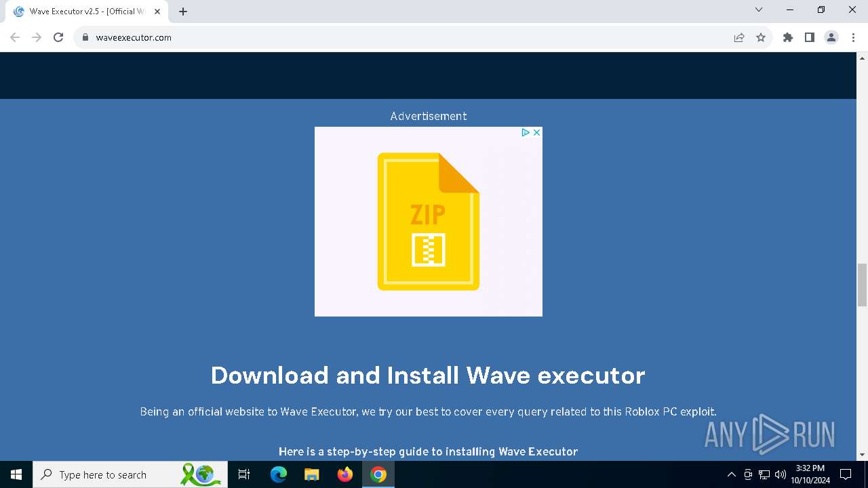Open a new tab

183,12
